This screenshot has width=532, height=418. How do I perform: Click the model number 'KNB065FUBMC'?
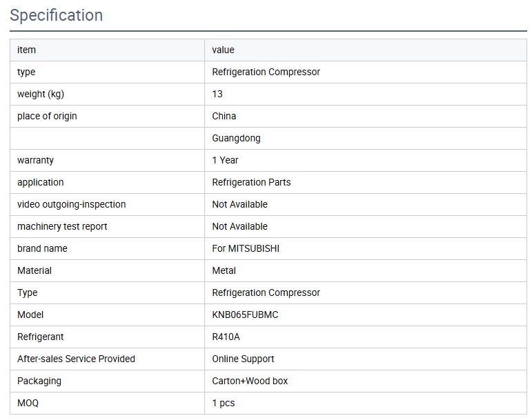[245, 315]
